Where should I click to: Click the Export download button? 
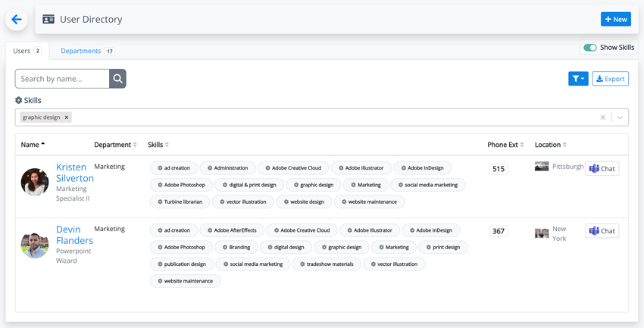coord(610,79)
